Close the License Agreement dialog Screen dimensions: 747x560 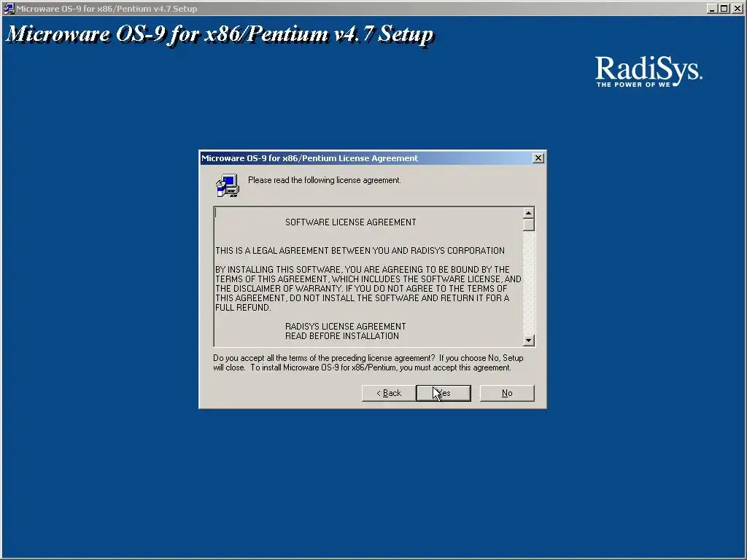pyautogui.click(x=538, y=158)
